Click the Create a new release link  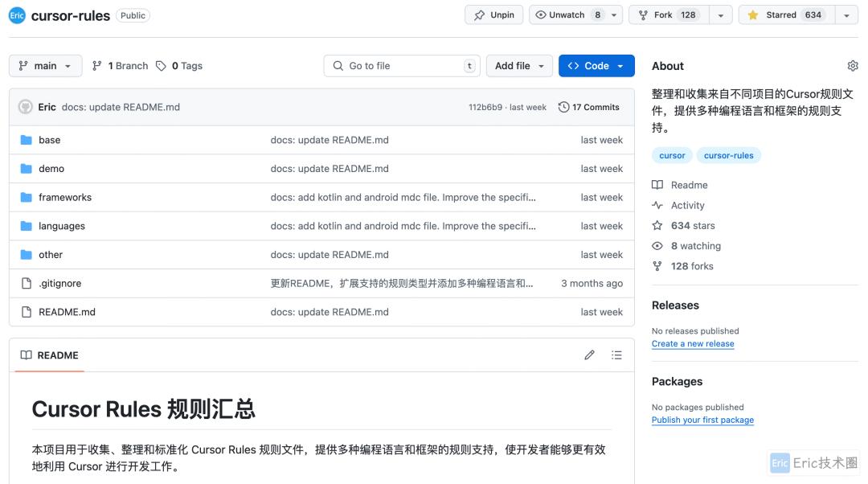[692, 343]
